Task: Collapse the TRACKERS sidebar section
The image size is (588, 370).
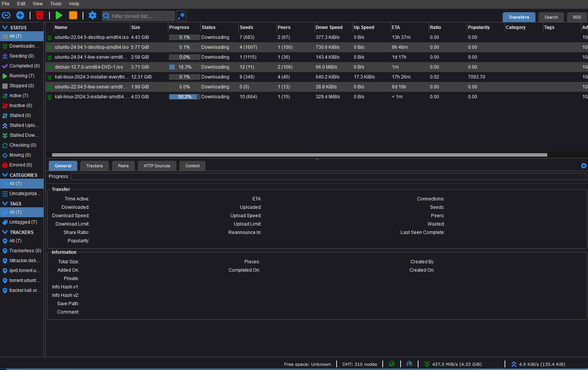Action: coord(5,232)
